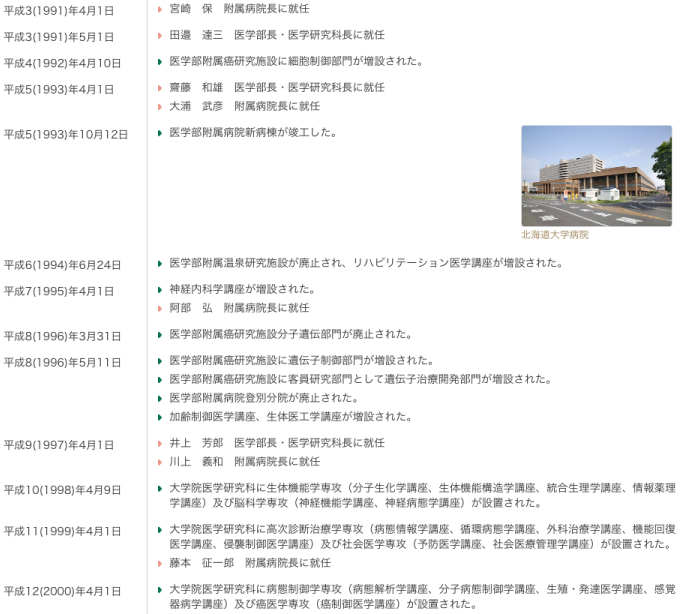This screenshot has width=681, height=614.
Task: Click the orange arrow bullet beside 宮崎 保
Action: 160,9
